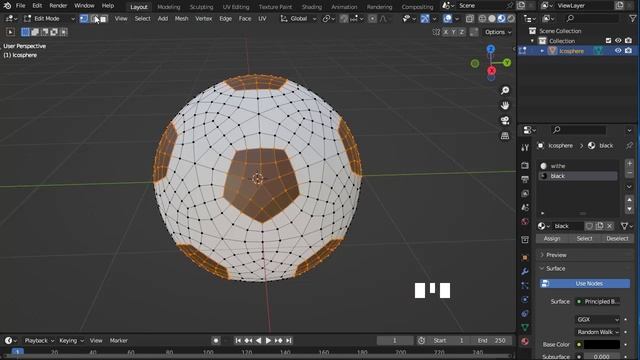Image resolution: width=640 pixels, height=360 pixels.
Task: Click Base Color black swatch
Action: [x=602, y=344]
